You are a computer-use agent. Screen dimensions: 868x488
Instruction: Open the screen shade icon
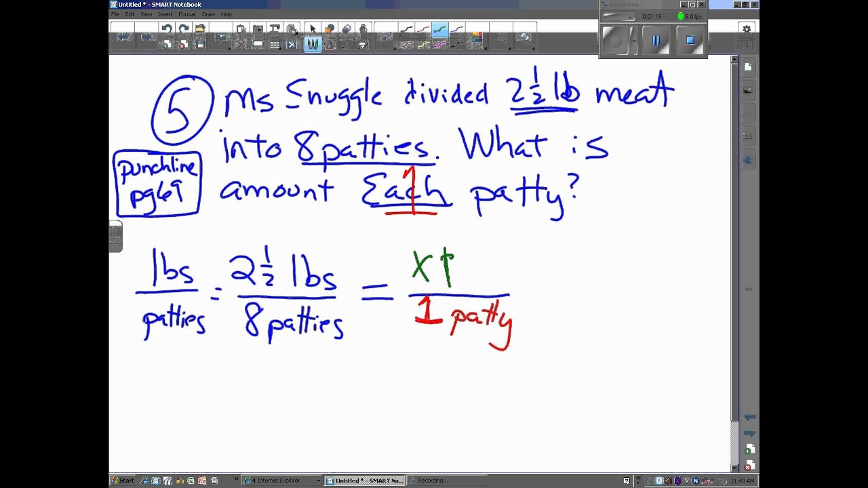click(258, 44)
